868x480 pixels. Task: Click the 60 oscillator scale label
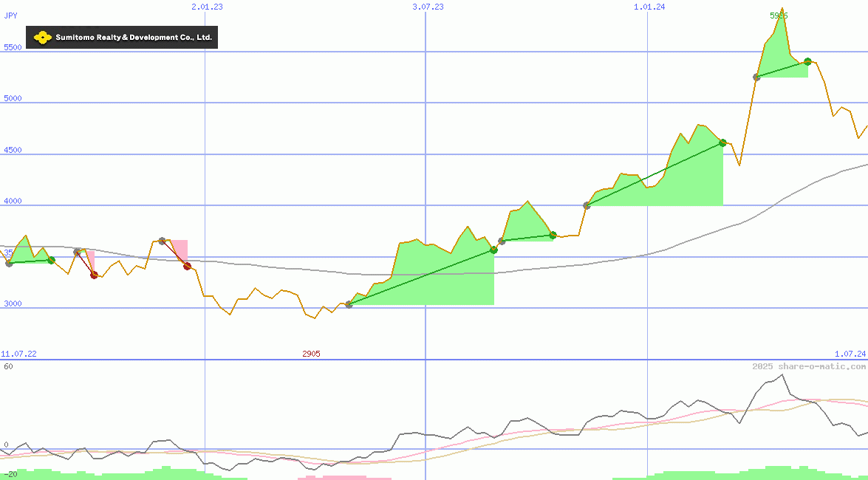[8, 366]
